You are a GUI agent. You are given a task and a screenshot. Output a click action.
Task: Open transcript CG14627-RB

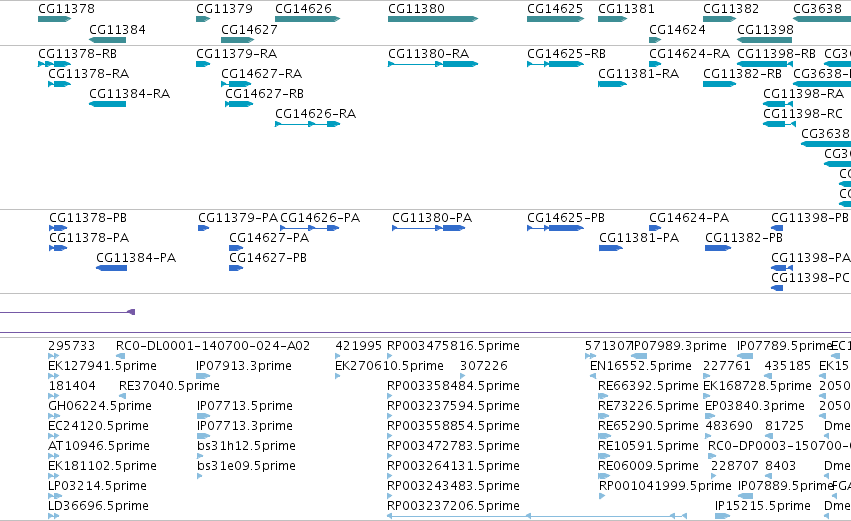coord(265,94)
